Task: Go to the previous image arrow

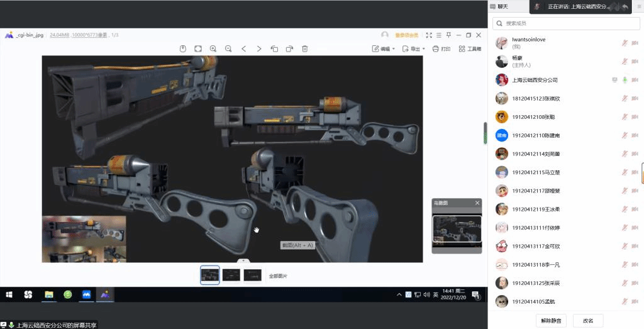Action: click(243, 48)
